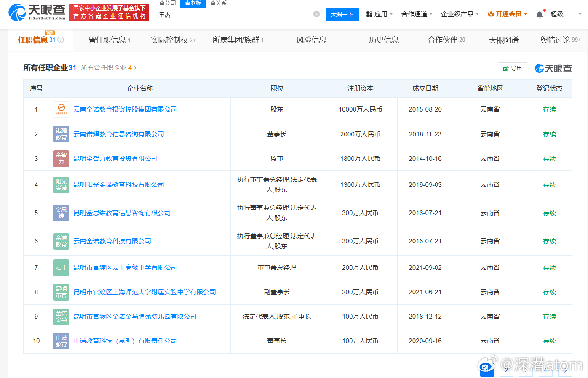Click the 阳光金诺 company badge

click(61, 185)
